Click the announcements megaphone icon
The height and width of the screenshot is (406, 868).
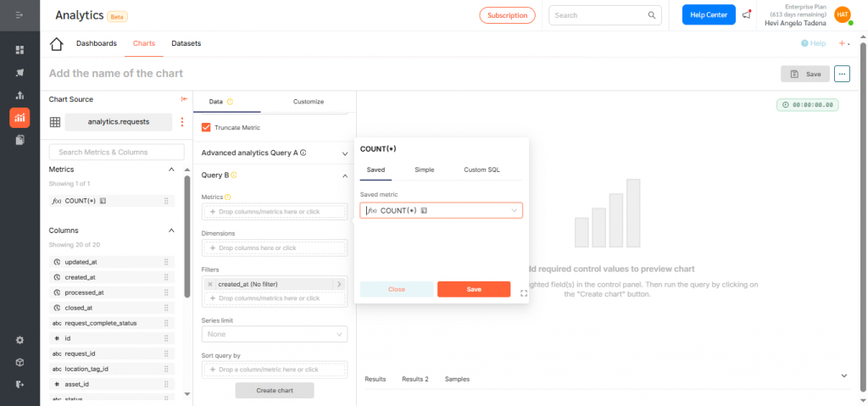coord(746,15)
